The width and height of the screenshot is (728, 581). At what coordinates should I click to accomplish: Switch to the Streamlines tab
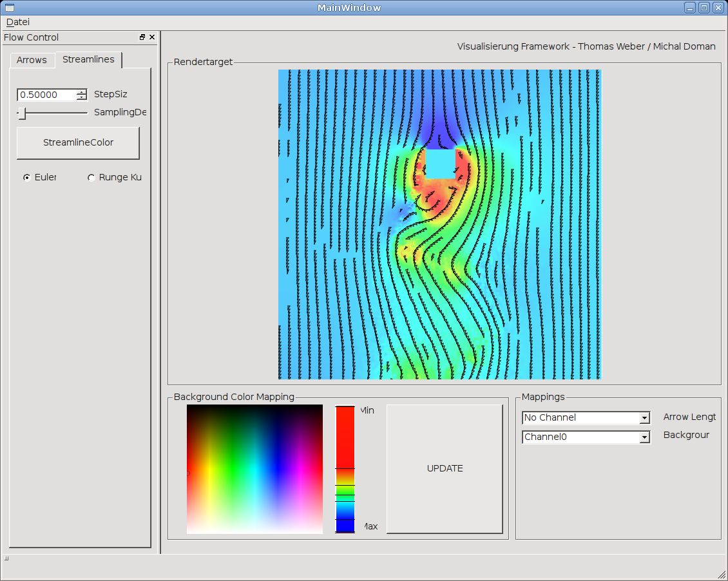[x=88, y=59]
